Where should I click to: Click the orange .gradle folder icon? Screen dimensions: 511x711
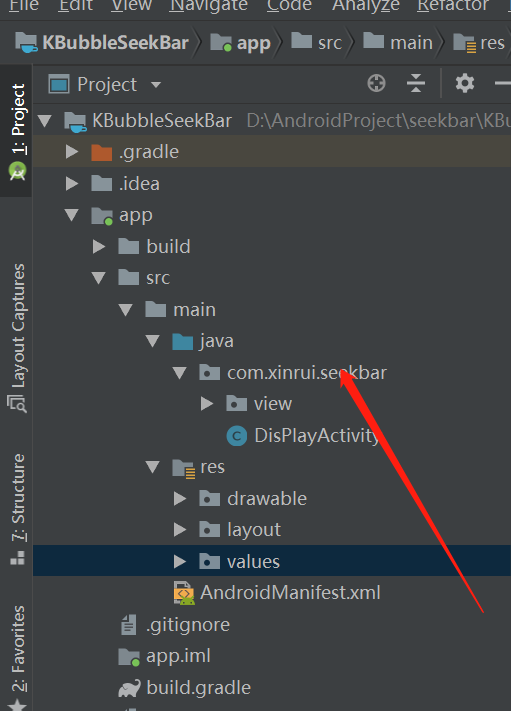point(102,152)
